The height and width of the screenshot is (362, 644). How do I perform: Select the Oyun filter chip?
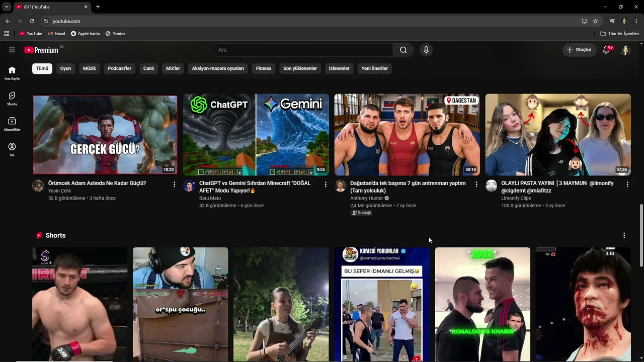66,68
